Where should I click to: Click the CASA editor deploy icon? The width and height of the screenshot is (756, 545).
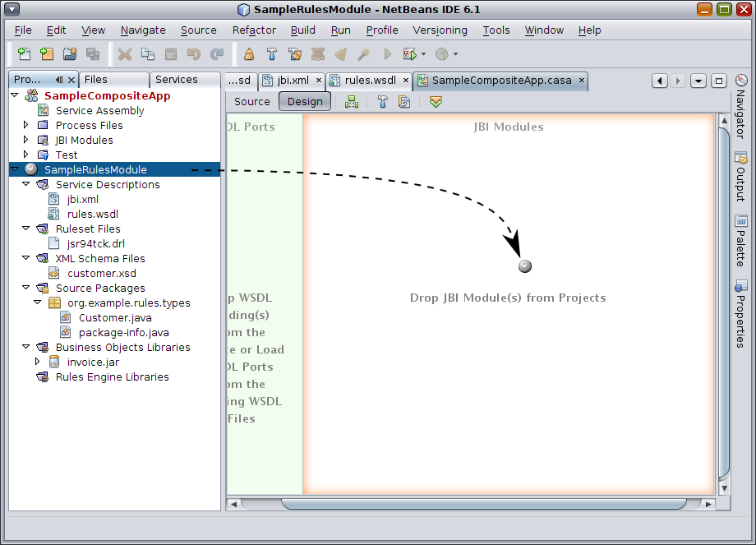[x=404, y=102]
